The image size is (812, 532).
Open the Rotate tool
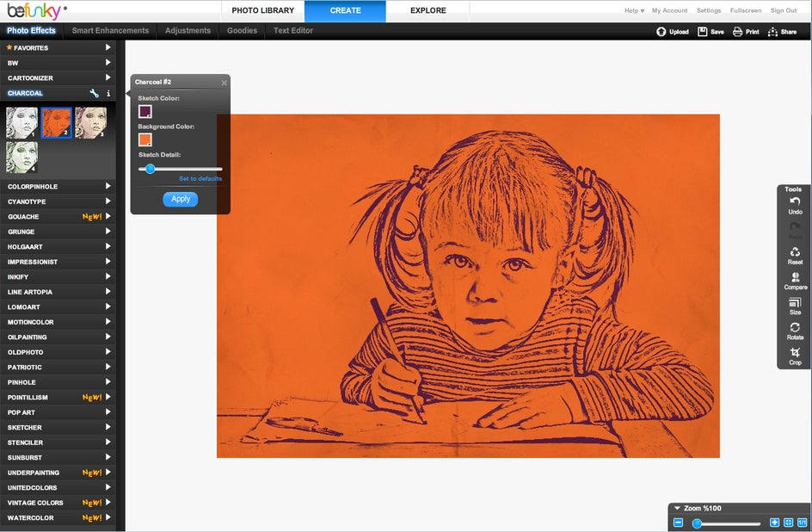pos(795,328)
